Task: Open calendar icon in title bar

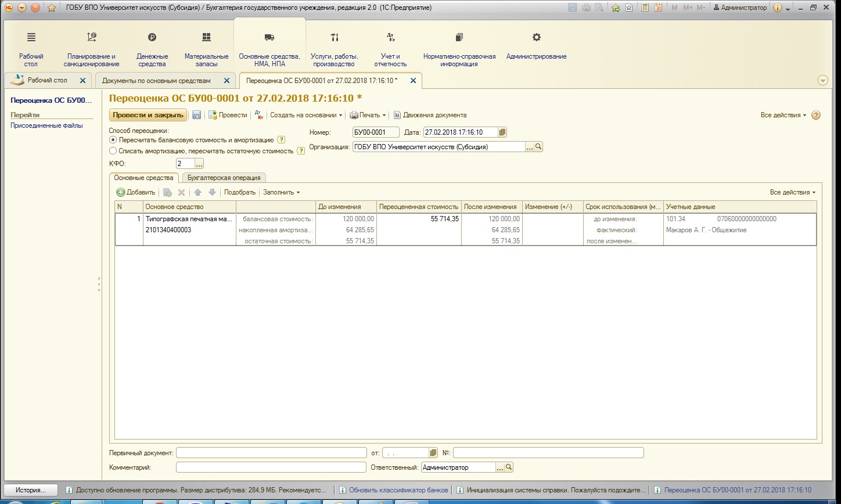Action: coord(658,8)
